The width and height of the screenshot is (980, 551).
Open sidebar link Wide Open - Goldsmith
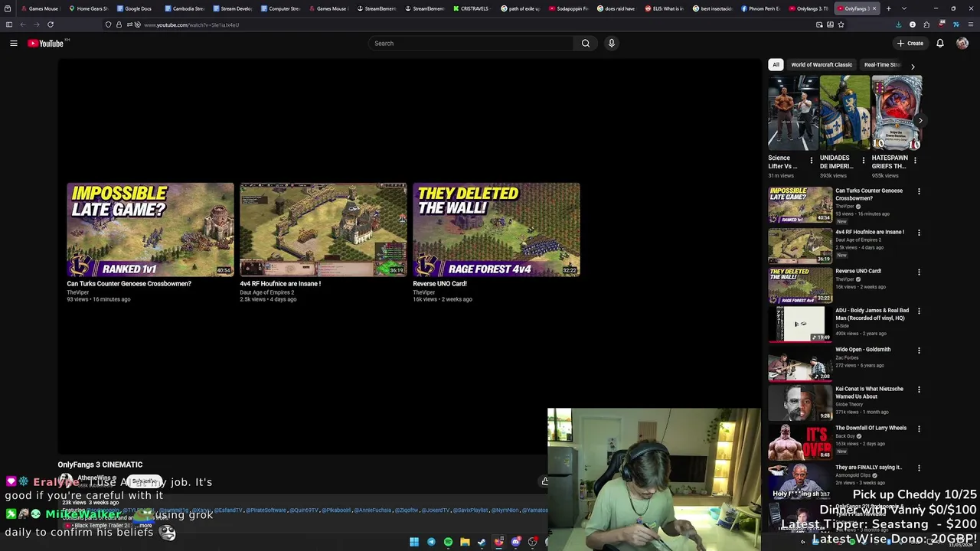(863, 350)
